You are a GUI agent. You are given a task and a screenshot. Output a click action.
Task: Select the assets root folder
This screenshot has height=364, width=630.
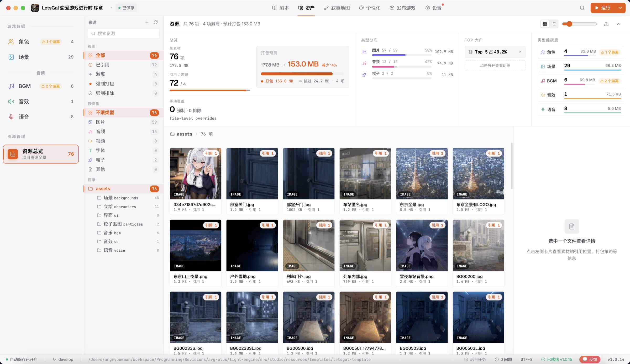coord(123,189)
